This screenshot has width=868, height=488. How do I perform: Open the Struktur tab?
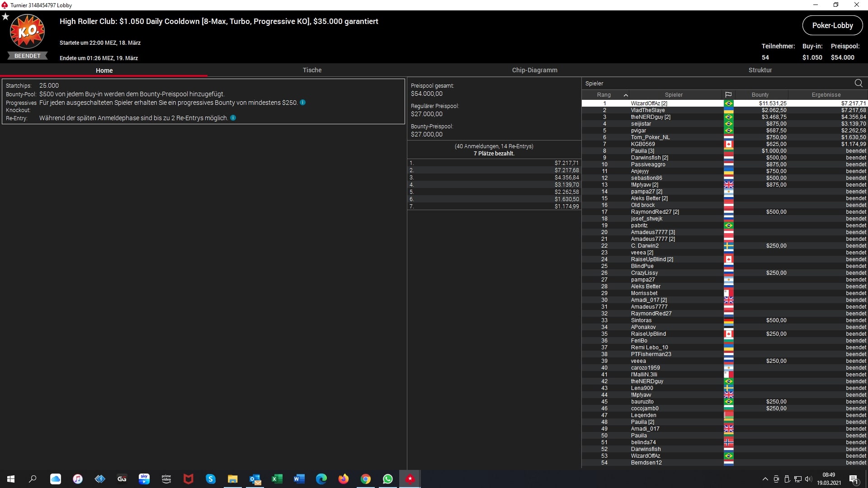[x=760, y=70]
